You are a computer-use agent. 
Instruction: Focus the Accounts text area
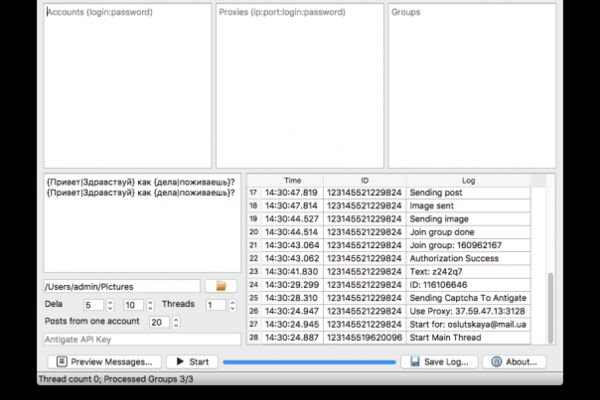pyautogui.click(x=127, y=86)
